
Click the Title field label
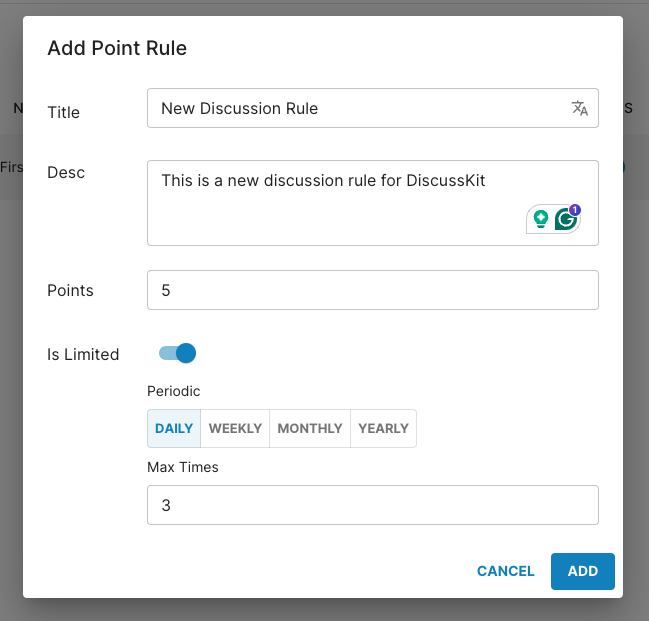[x=63, y=112]
